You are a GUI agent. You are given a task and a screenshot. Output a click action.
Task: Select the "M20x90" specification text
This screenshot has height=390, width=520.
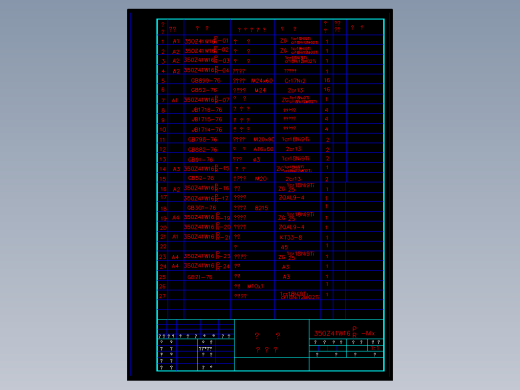click(264, 140)
